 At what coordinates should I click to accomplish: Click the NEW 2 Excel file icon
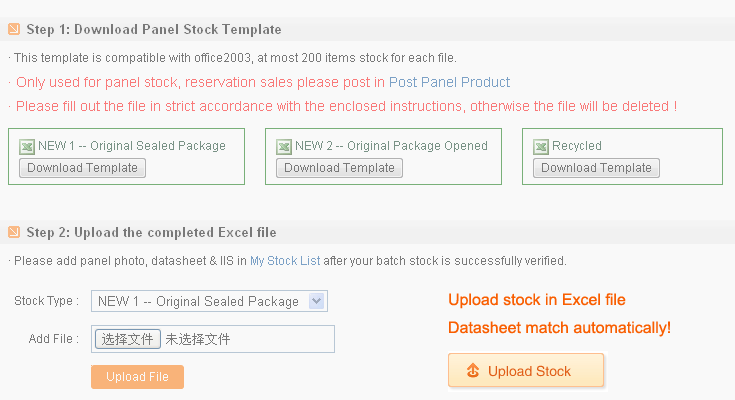tap(283, 146)
